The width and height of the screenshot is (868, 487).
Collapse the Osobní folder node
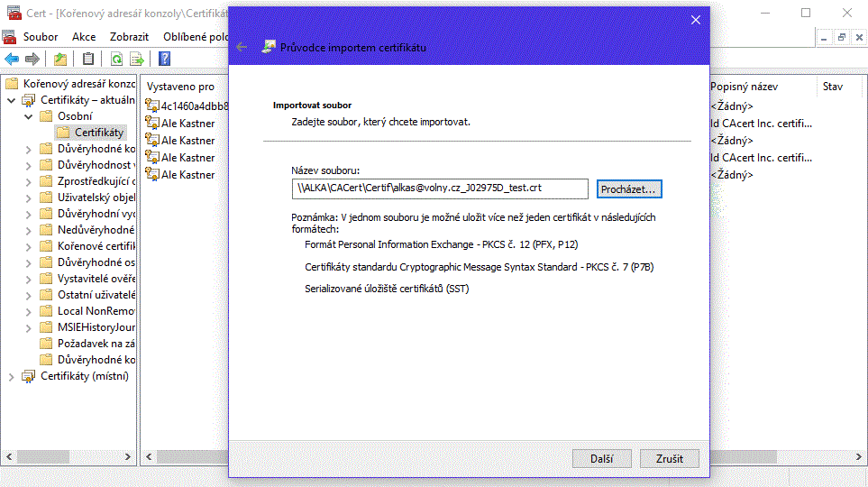[29, 116]
